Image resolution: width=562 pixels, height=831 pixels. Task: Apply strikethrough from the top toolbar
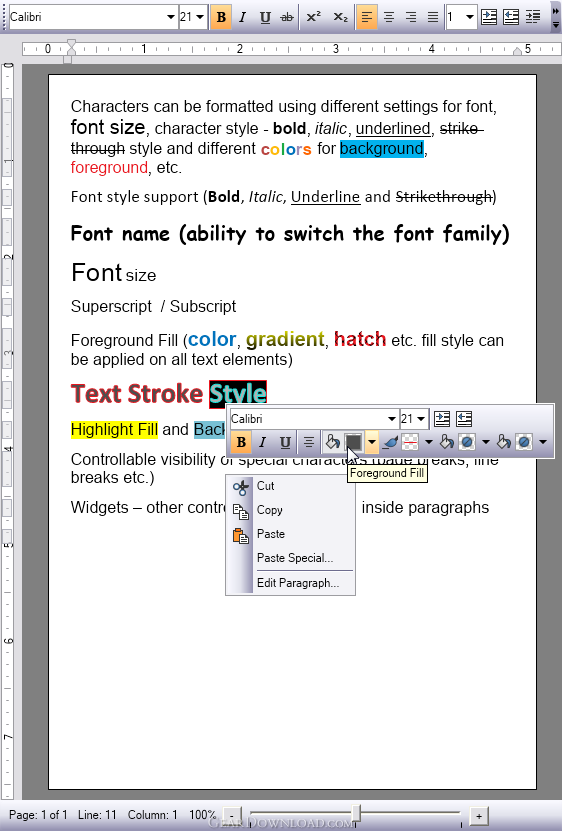coord(287,17)
